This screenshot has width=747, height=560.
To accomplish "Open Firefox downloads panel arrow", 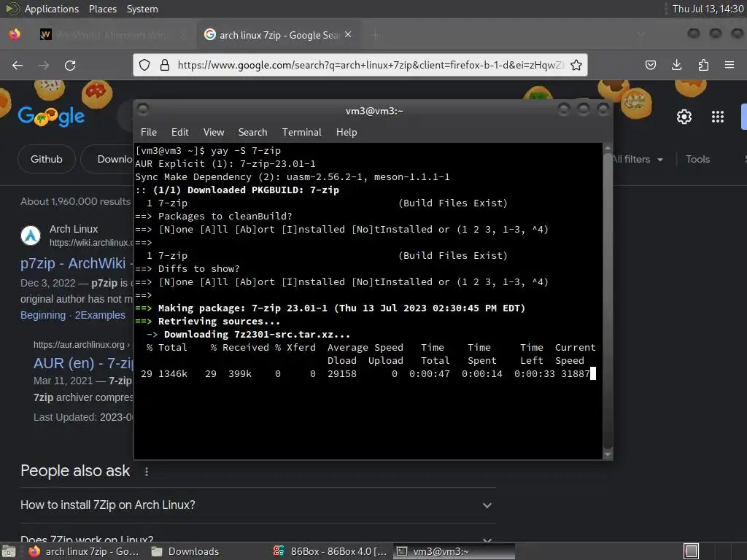I will (676, 65).
